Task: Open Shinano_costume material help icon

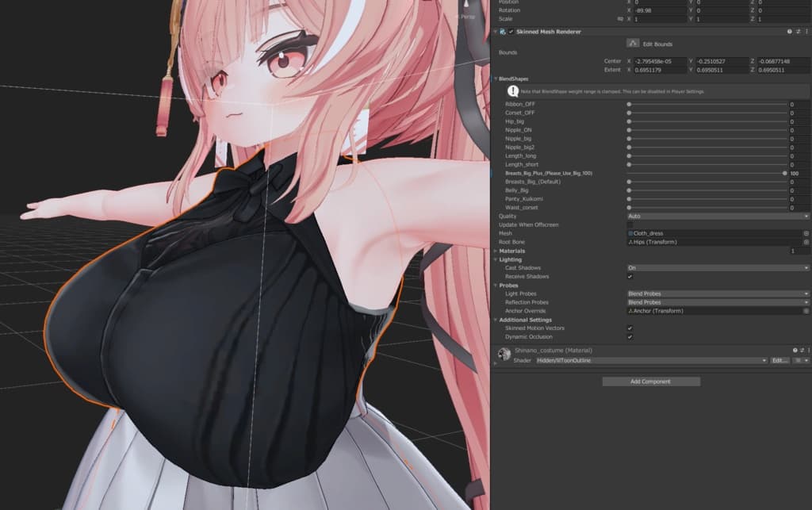Action: (795, 351)
